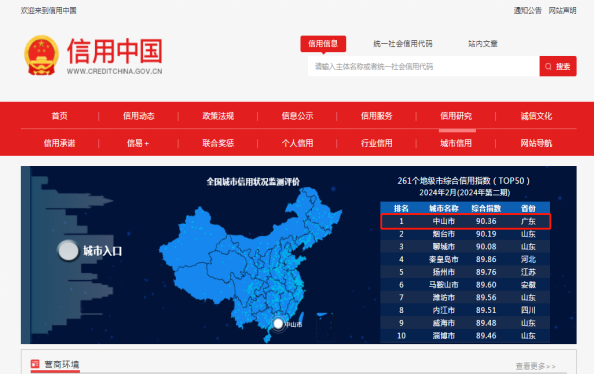
Task: Click the search box for entity name
Action: click(423, 66)
